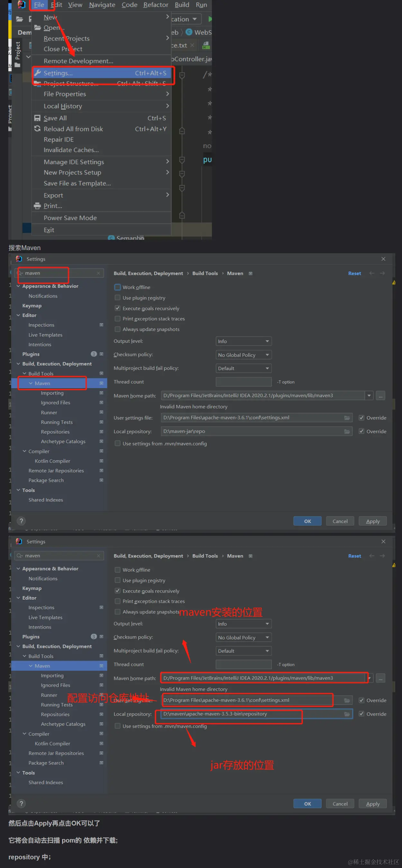Screen dimensions: 402x868
Task: Click the magnifier icon in first Settings search box
Action: (20, 273)
